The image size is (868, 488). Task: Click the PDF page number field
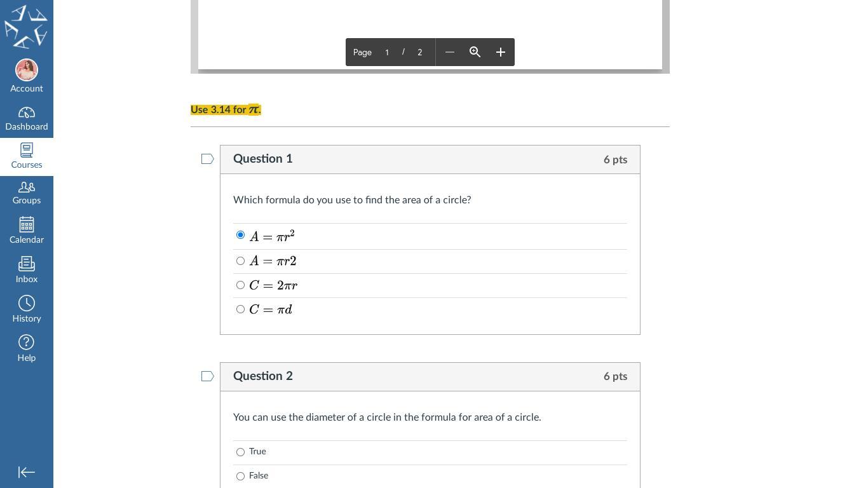click(x=387, y=52)
